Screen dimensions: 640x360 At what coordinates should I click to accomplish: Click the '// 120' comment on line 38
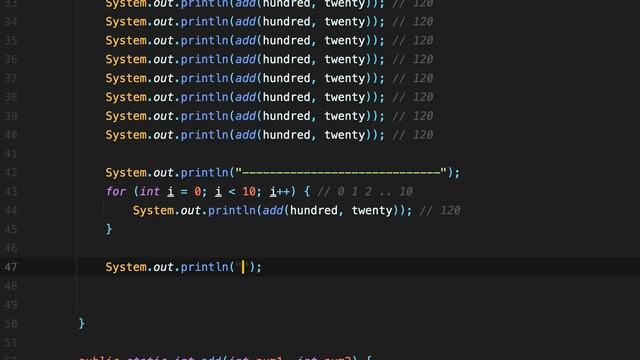point(413,97)
